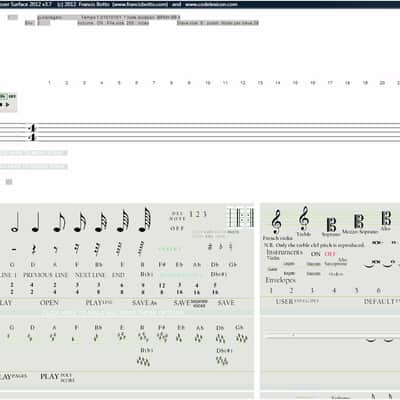This screenshot has width=400, height=400.
Task: Go to PREVIOUS LINE
Action: 46,275
